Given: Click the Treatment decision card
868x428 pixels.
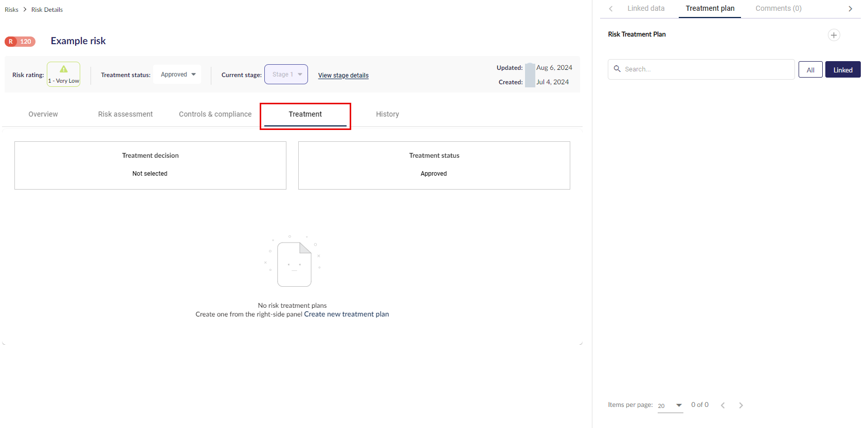Looking at the screenshot, I should (x=150, y=165).
